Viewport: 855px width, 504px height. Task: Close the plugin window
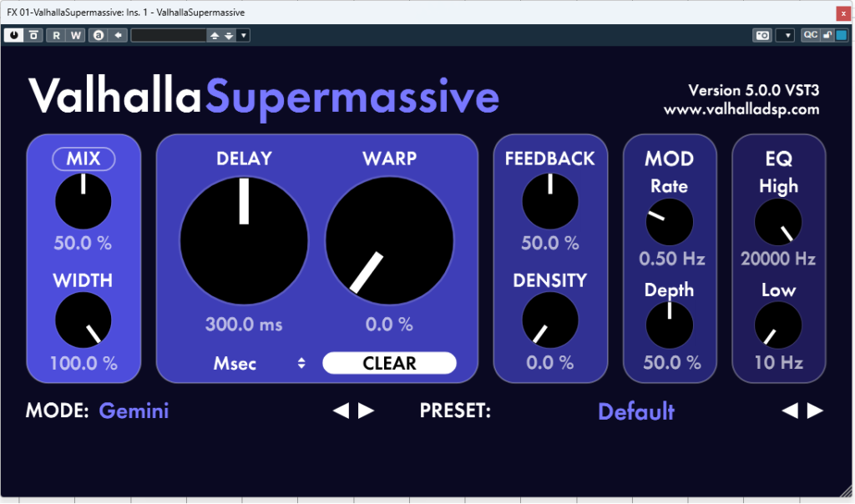[843, 13]
